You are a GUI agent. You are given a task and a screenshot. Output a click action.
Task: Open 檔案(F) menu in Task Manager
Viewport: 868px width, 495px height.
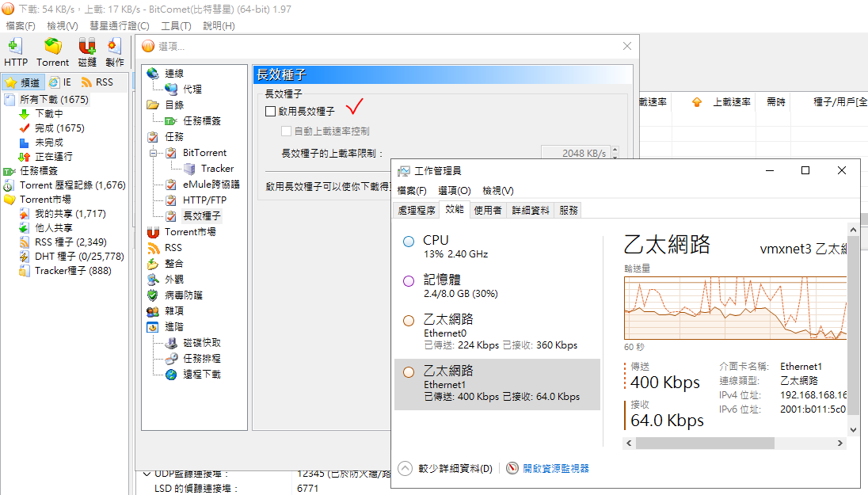pos(412,190)
